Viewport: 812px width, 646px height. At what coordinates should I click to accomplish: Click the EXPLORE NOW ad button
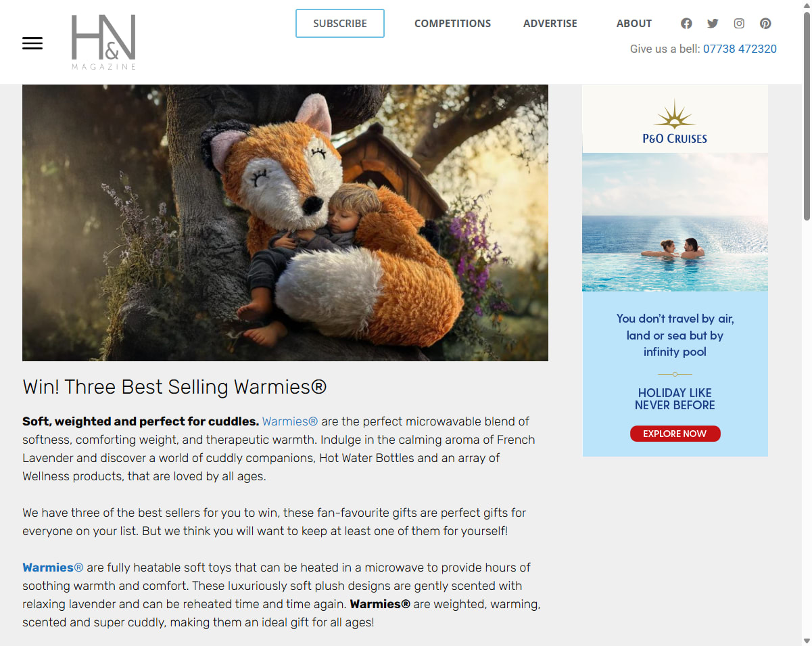675,434
